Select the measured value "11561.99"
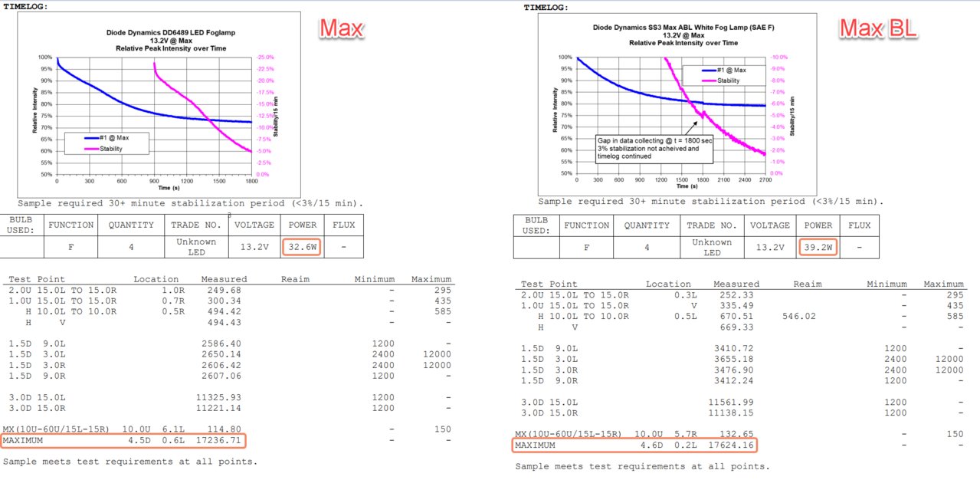 click(x=731, y=402)
